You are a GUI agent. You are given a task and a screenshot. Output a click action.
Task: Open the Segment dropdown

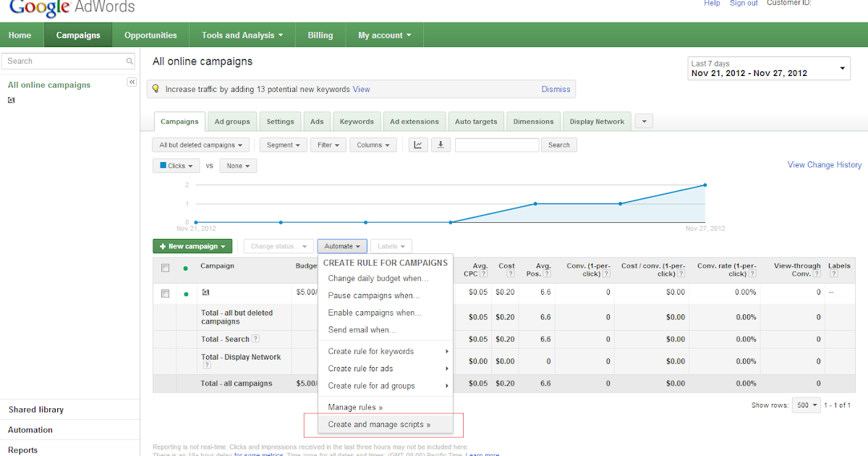282,145
